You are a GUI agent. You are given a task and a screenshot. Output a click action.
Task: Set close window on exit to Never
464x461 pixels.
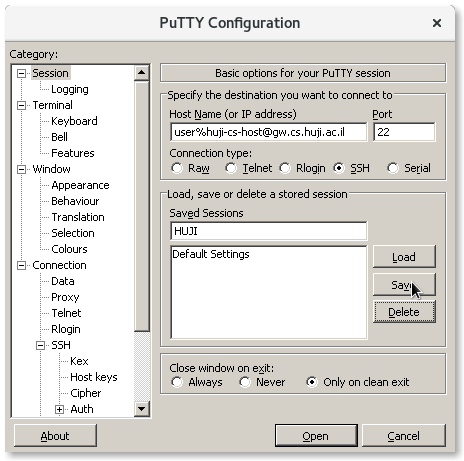(x=245, y=382)
